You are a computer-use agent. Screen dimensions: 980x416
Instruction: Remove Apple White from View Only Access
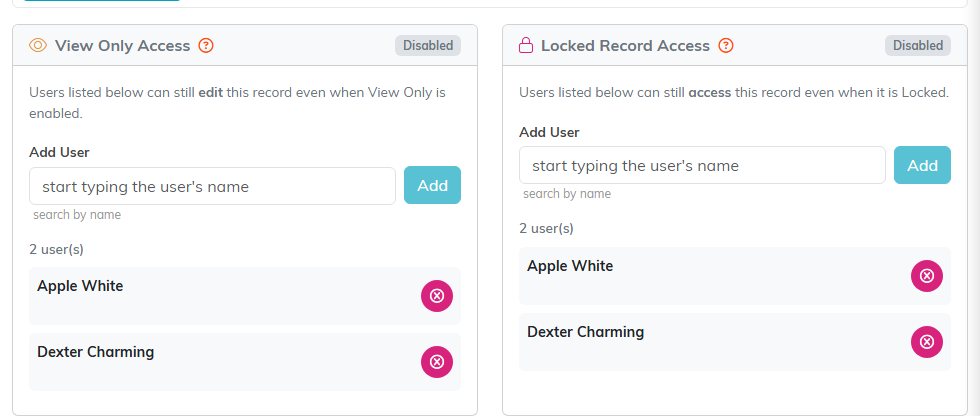click(x=437, y=296)
